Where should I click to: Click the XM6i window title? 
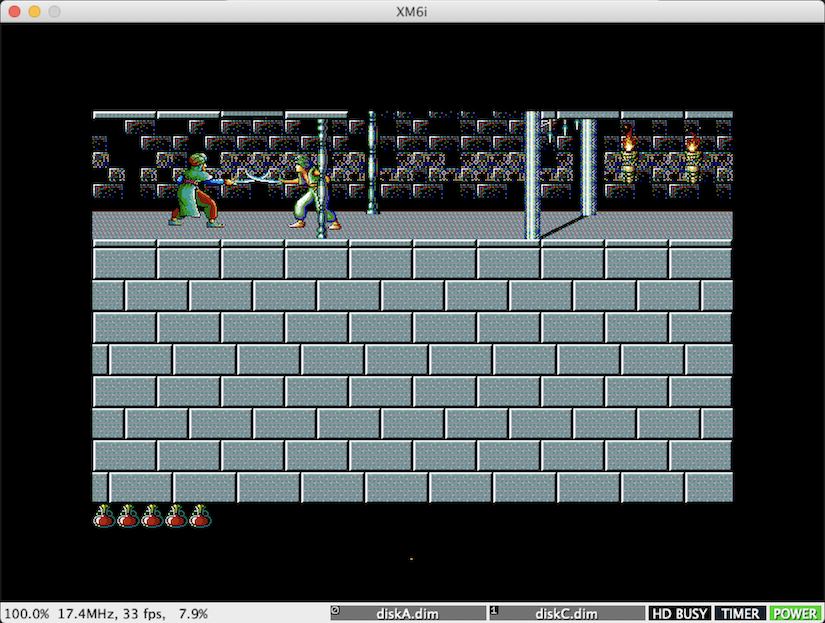click(411, 12)
